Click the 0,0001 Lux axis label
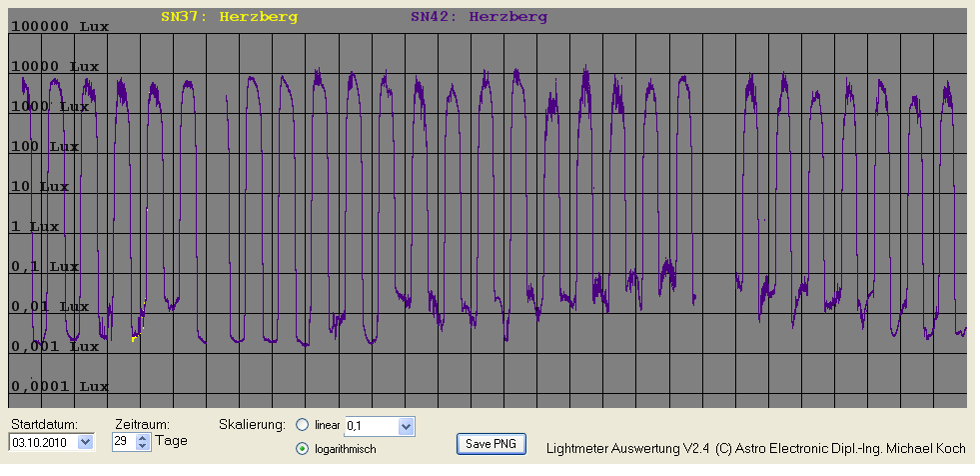Image resolution: width=980 pixels, height=476 pixels. pos(60,387)
